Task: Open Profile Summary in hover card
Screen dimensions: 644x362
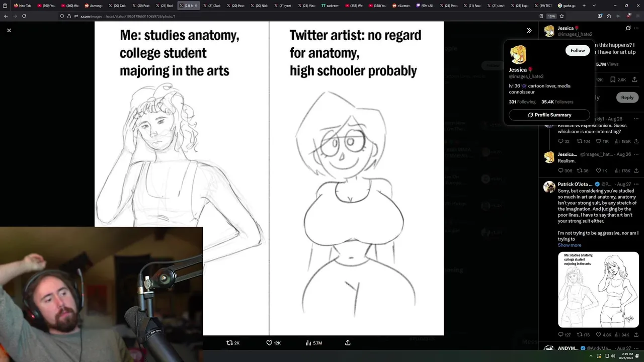Action: [549, 115]
